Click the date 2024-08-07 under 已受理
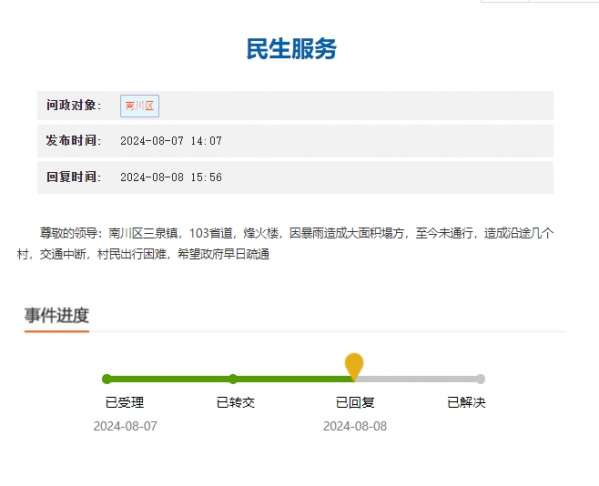 tap(125, 426)
